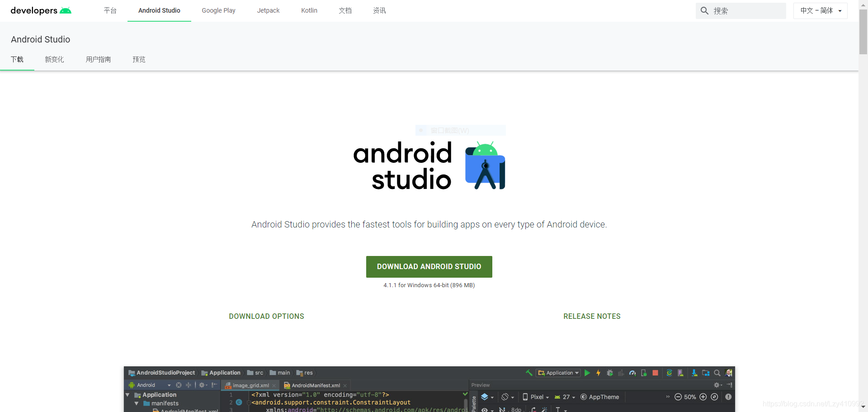Click the AndroidStudioProject breadcrumb in the IDE
The height and width of the screenshot is (412, 868).
tap(162, 373)
